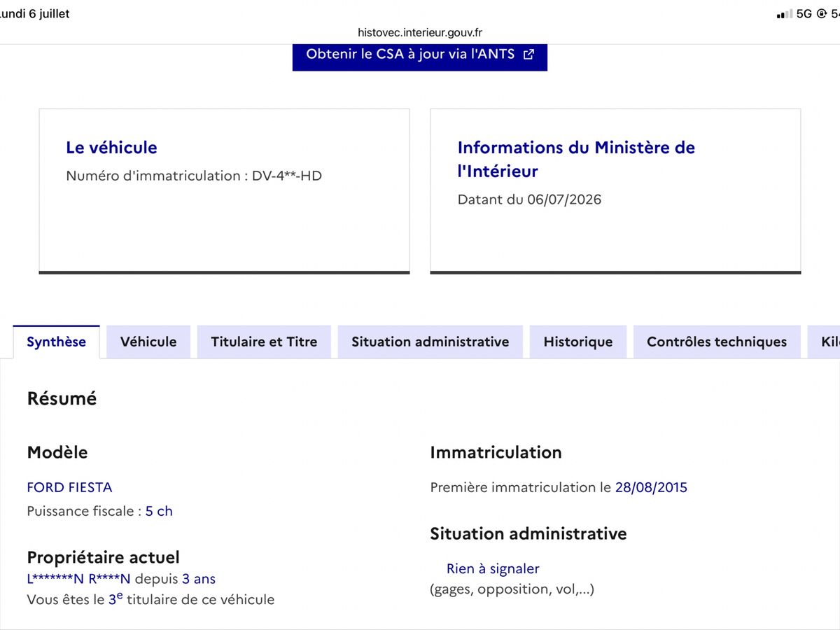840x630 pixels.
Task: Tap the orientation lock status icon
Action: [x=821, y=14]
